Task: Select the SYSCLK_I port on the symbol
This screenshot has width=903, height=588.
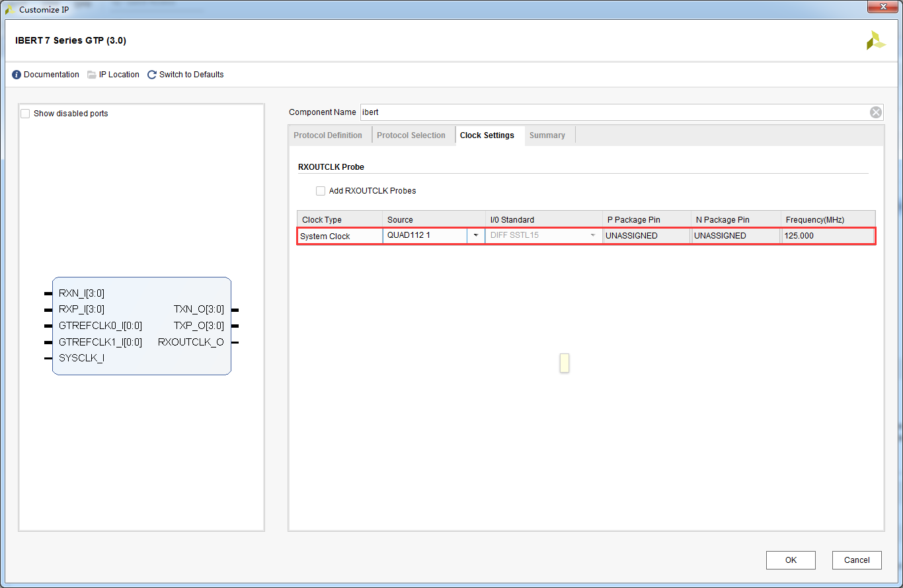Action: click(x=81, y=358)
